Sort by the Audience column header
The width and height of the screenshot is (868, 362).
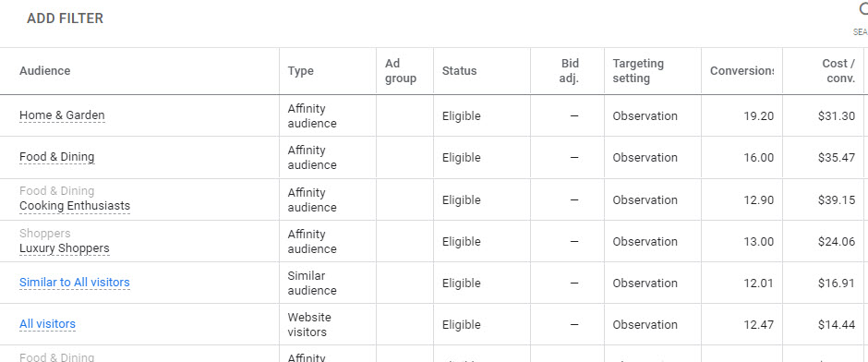pos(45,71)
